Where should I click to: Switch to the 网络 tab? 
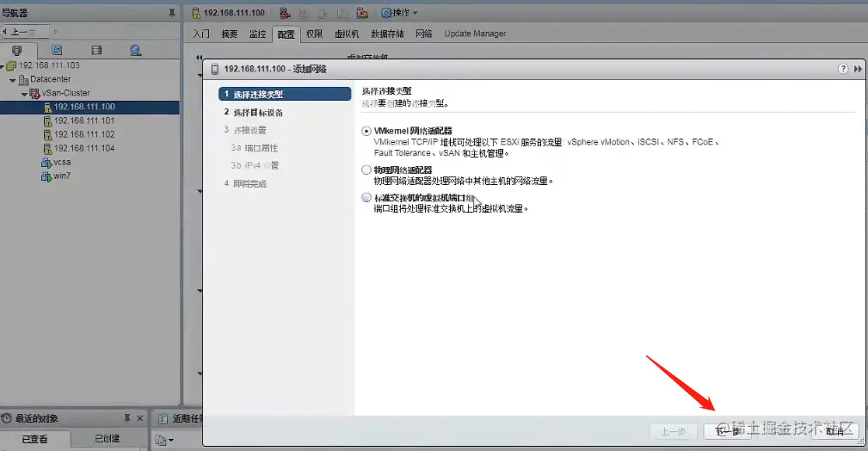(x=423, y=34)
